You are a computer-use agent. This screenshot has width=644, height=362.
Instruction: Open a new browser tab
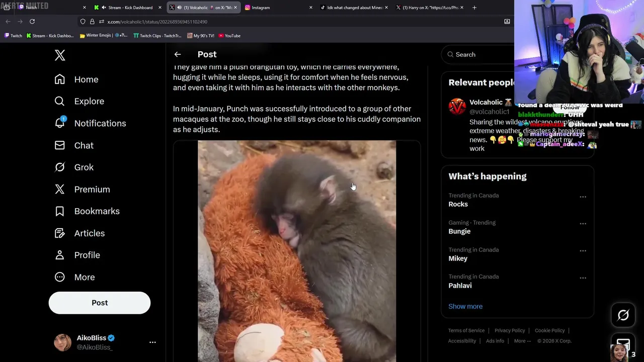pyautogui.click(x=474, y=8)
